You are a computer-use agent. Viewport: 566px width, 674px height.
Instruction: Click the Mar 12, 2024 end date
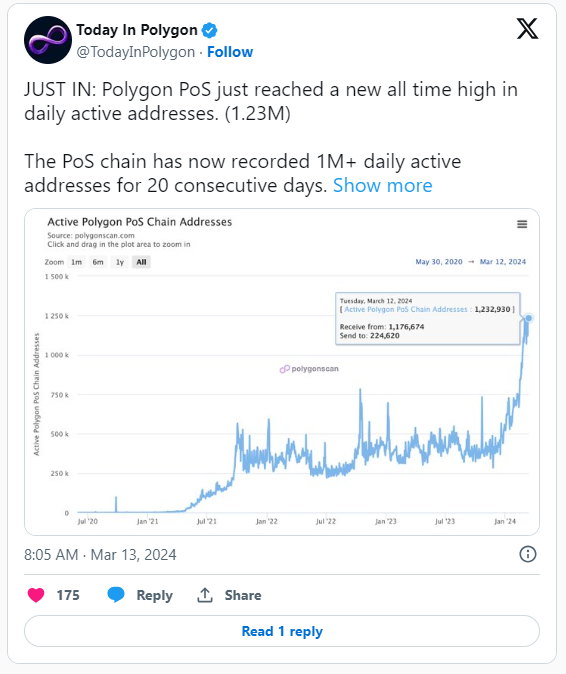tap(503, 262)
